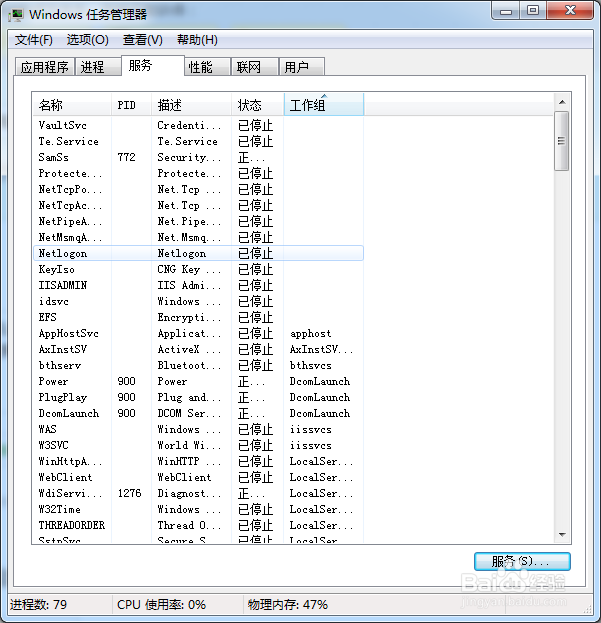Select the EFS service

point(48,317)
